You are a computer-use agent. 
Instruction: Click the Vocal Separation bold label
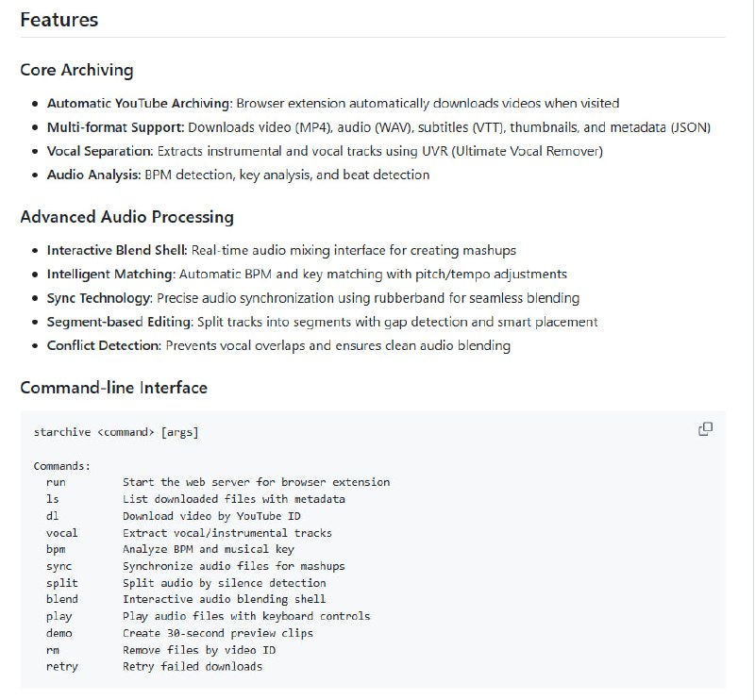pos(99,151)
